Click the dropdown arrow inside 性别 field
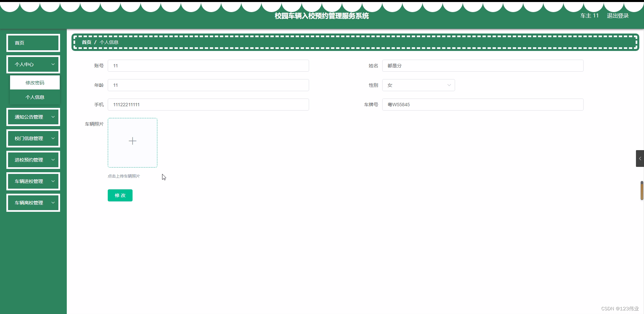This screenshot has width=644, height=314. pyautogui.click(x=449, y=85)
